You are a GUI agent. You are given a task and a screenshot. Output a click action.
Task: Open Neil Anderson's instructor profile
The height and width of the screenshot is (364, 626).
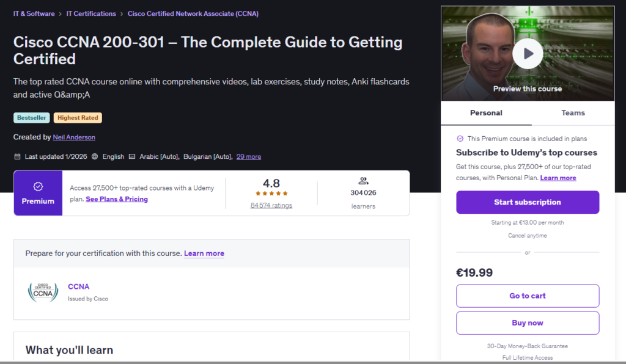(73, 137)
